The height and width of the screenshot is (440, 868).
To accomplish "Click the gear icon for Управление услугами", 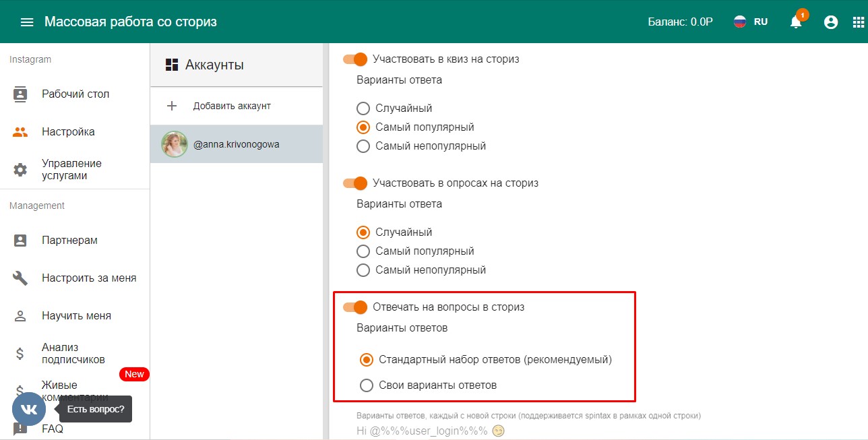I will click(x=20, y=170).
